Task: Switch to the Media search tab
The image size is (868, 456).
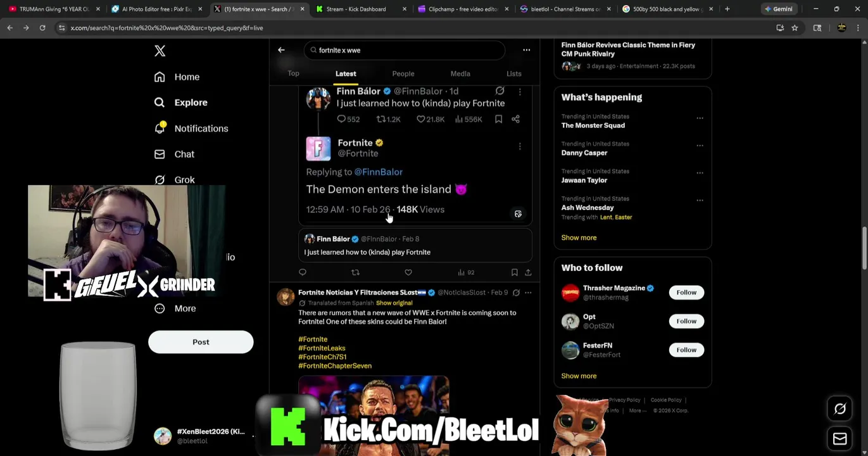Action: coord(460,73)
